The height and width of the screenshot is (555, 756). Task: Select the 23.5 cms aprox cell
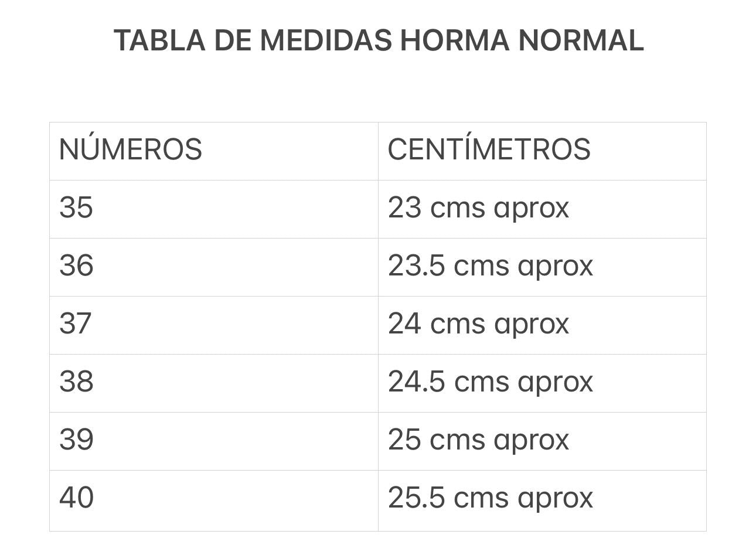pos(490,265)
